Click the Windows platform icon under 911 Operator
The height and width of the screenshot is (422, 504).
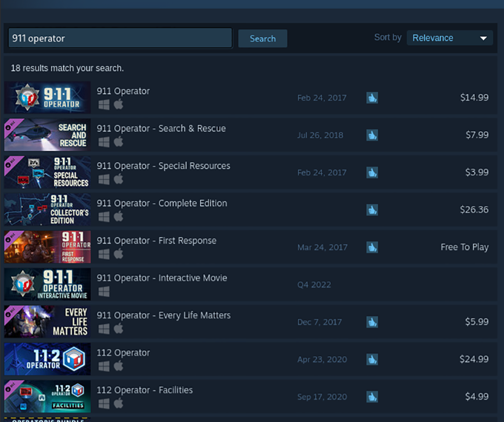(x=103, y=105)
